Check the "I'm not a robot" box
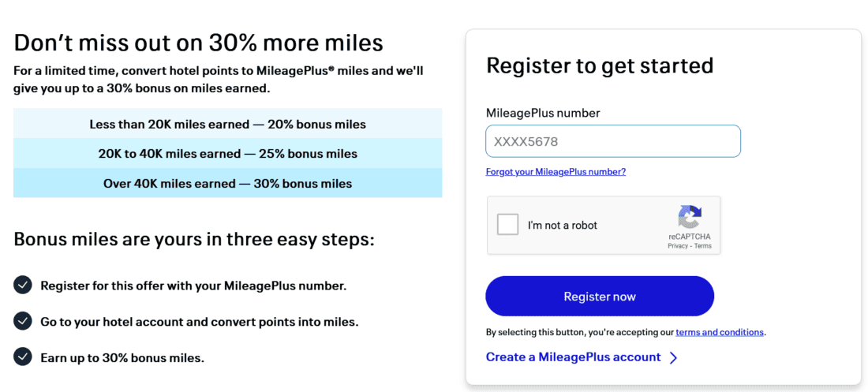868x392 pixels. click(507, 225)
